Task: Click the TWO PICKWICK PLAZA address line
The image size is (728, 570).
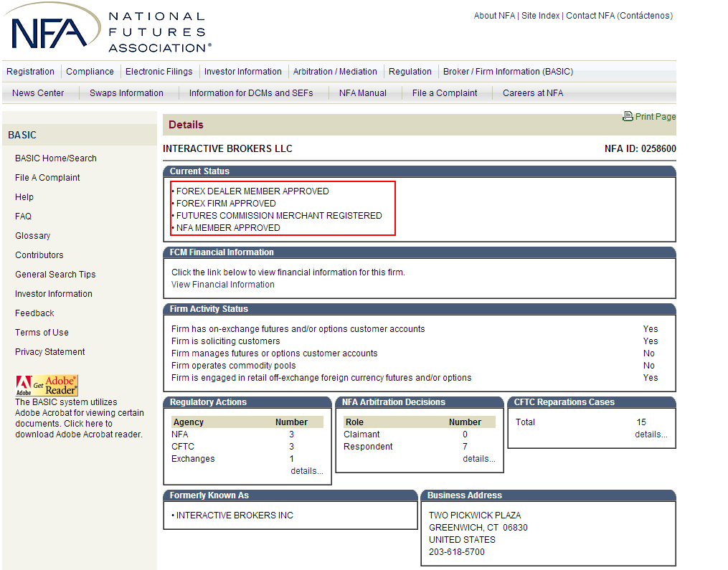Action: click(x=475, y=516)
